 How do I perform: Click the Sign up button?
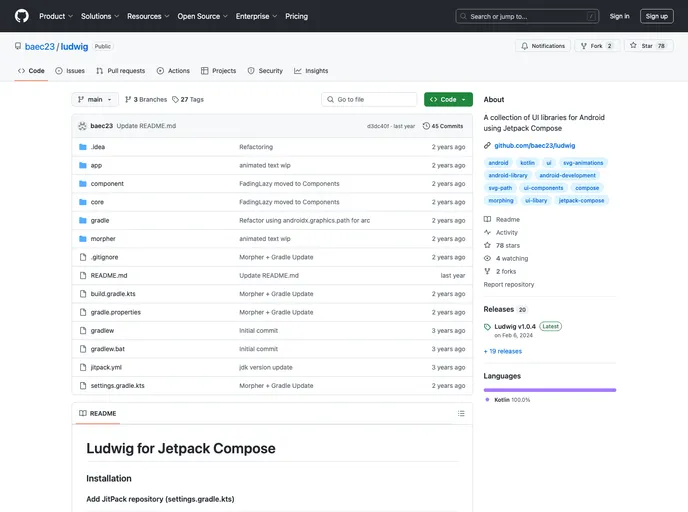coord(656,16)
